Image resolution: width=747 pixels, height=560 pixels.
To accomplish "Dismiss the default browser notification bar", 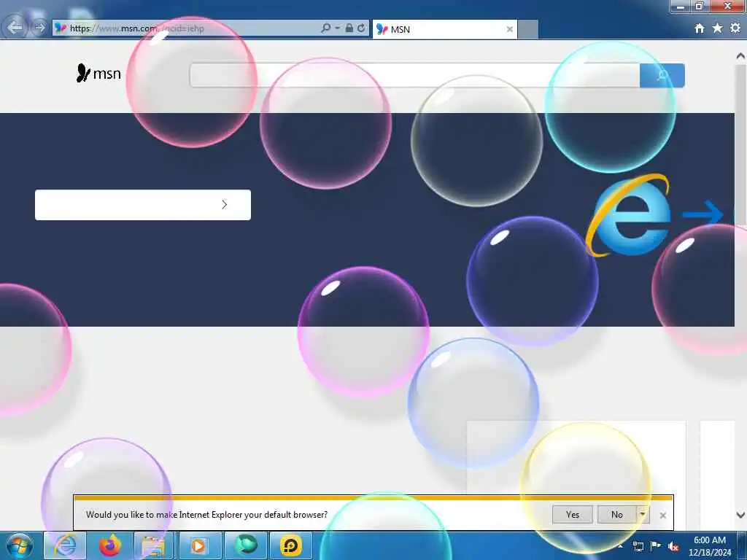I will [662, 516].
